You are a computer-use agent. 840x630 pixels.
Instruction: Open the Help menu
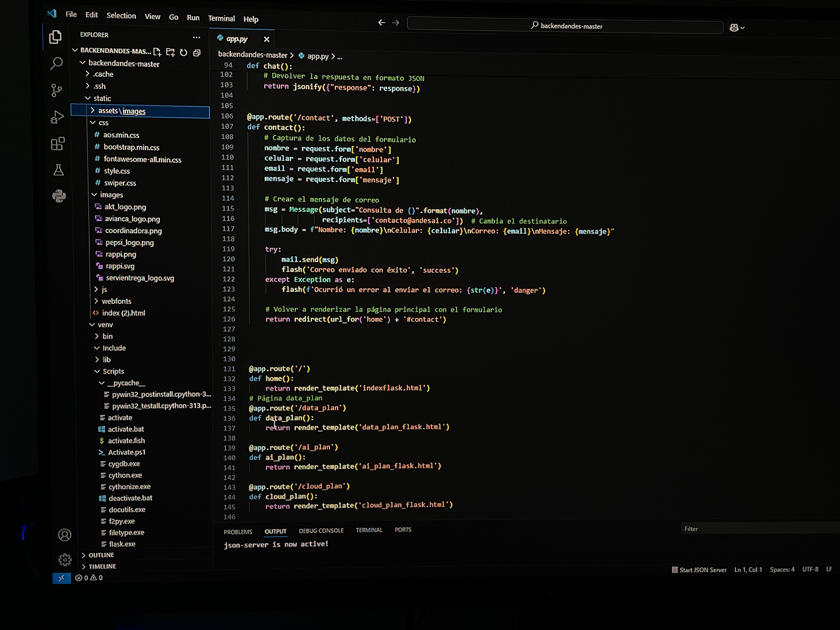(251, 19)
